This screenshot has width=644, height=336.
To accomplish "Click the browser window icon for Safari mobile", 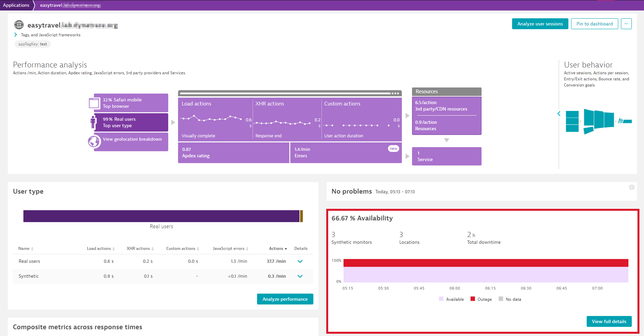I will (94, 103).
